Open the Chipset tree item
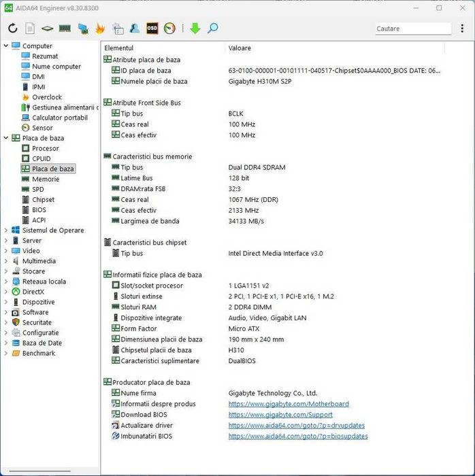 (43, 199)
